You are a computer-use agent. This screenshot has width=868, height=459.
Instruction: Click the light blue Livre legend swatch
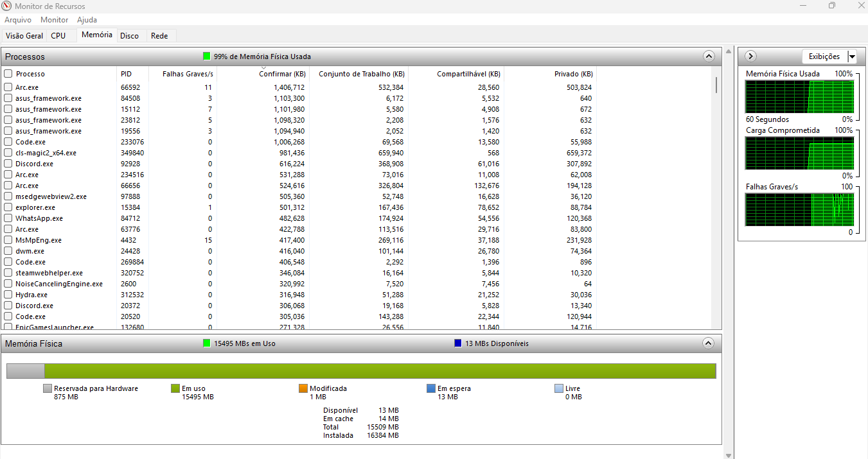(x=559, y=388)
